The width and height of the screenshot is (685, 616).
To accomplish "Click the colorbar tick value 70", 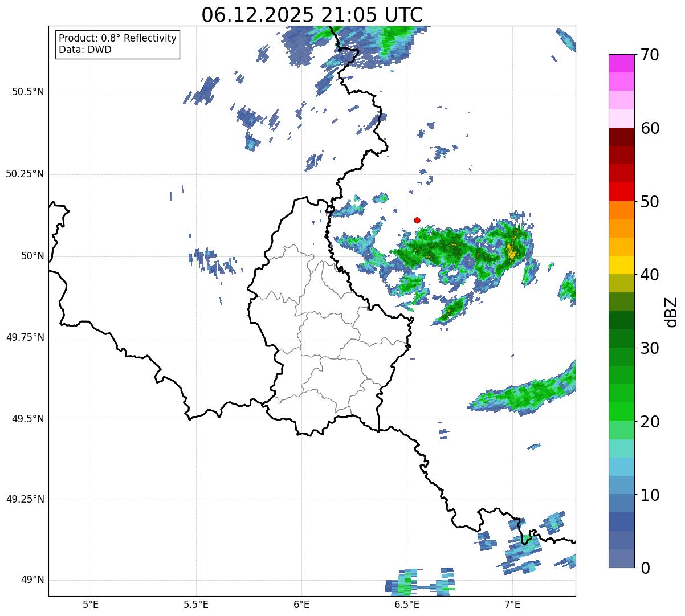I will point(650,55).
